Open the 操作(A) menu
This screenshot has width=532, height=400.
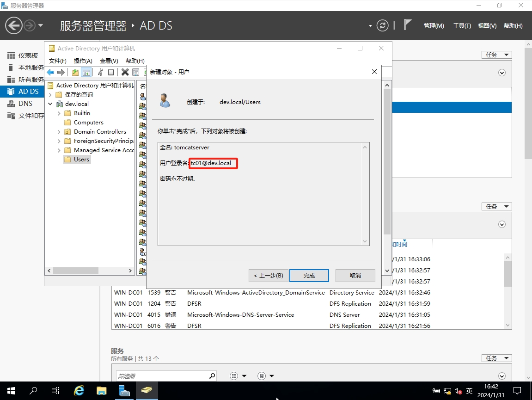coord(83,61)
